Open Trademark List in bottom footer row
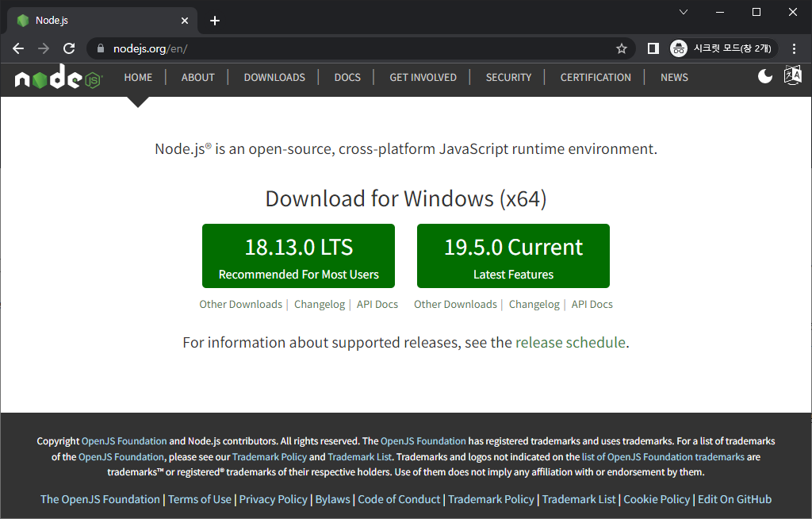This screenshot has width=812, height=519. coord(578,499)
